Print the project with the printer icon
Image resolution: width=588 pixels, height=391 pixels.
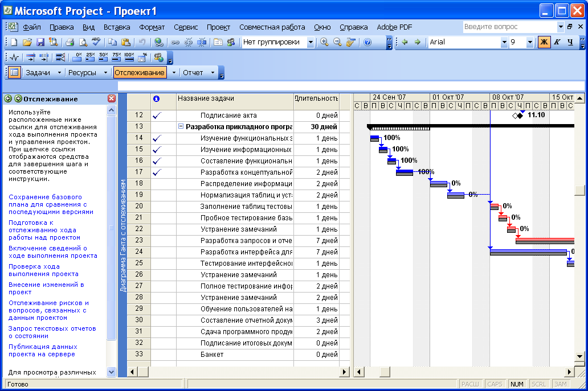pyautogui.click(x=70, y=42)
